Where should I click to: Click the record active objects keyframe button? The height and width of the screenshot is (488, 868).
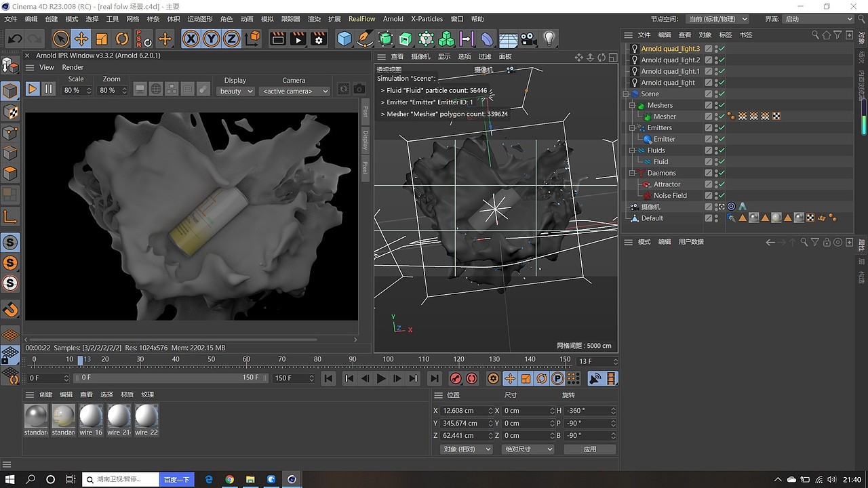(x=456, y=378)
